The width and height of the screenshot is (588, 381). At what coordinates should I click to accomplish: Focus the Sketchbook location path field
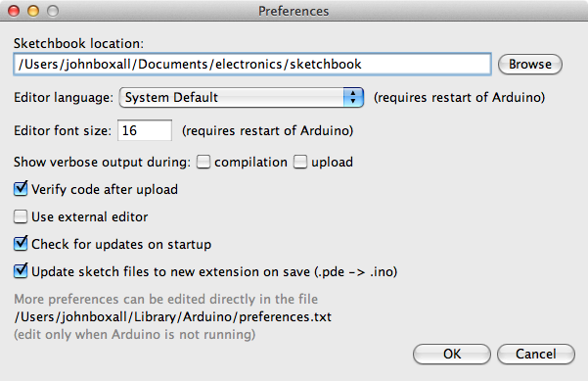tap(252, 65)
